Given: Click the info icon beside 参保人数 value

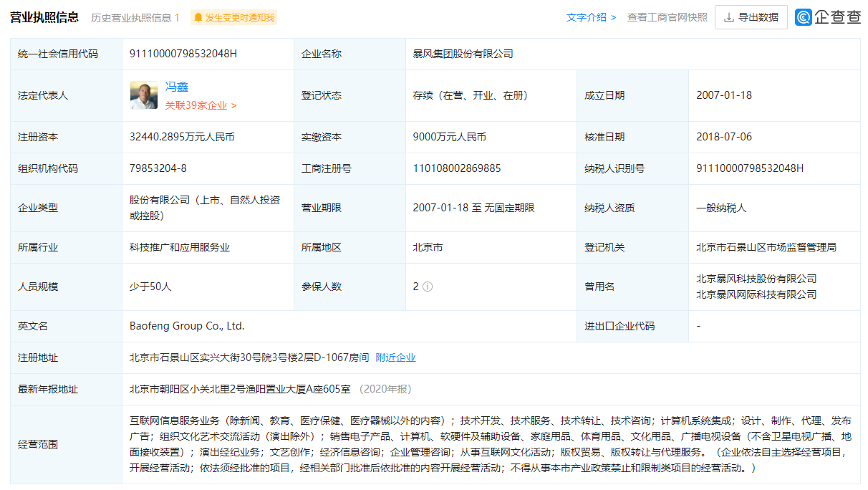Looking at the screenshot, I should pos(428,287).
